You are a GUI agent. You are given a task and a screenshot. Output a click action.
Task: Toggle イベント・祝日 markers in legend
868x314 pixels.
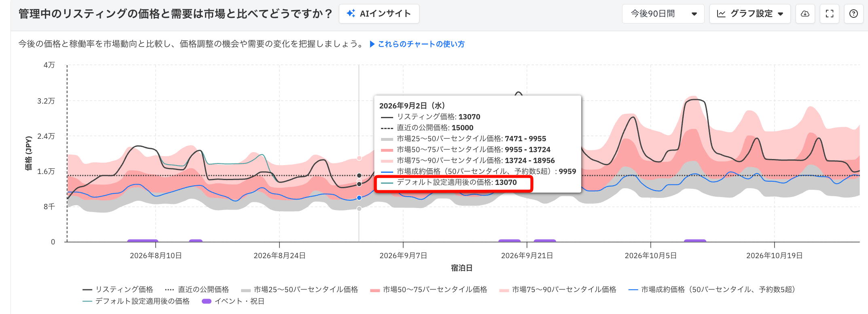click(x=233, y=301)
